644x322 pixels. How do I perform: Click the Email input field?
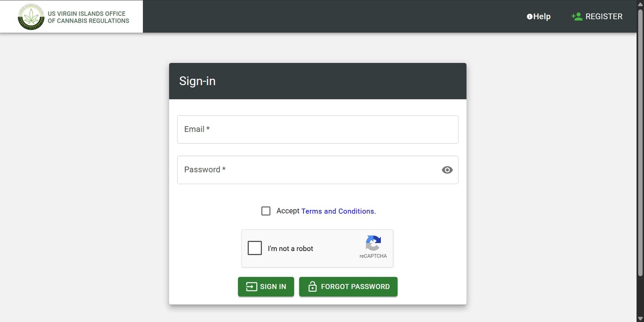(x=318, y=129)
